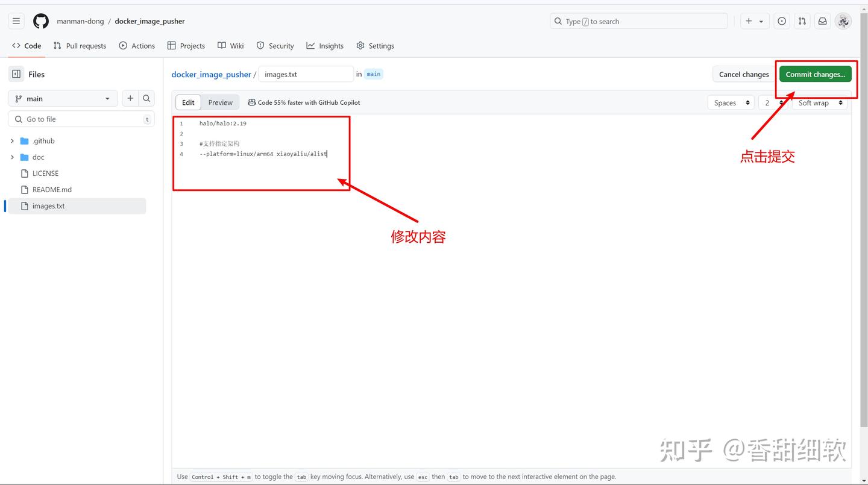Viewport: 868px width, 485px height.
Task: Click the Cancel changes button
Action: coord(743,74)
